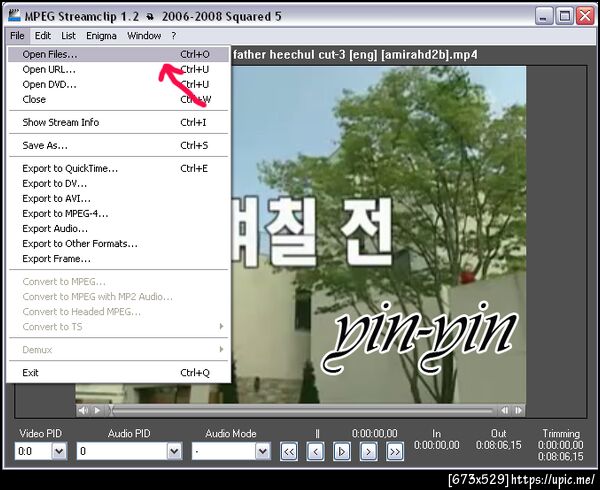Open the Video PID dropdown
This screenshot has width=600, height=490.
pyautogui.click(x=59, y=451)
